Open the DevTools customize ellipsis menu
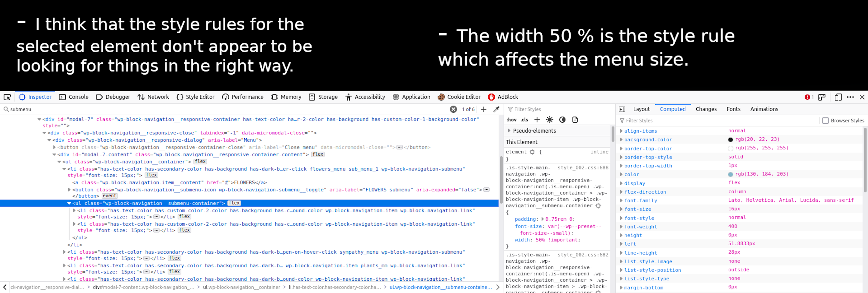Viewport: 868px width, 293px height. 850,97
